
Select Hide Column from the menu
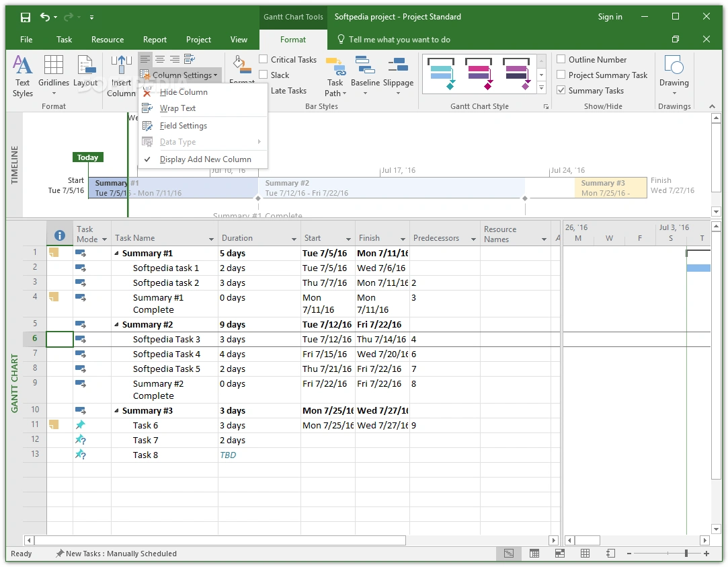pyautogui.click(x=184, y=92)
